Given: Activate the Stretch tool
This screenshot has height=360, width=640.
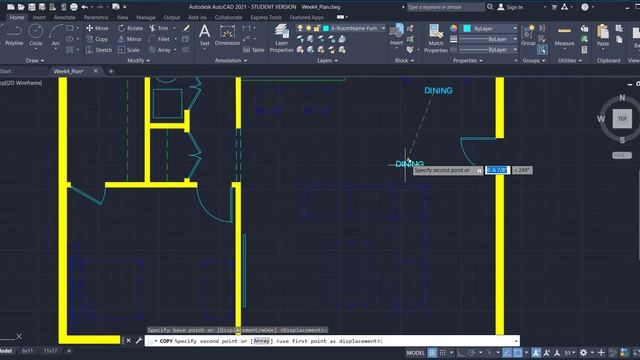Looking at the screenshot, I should [99, 50].
